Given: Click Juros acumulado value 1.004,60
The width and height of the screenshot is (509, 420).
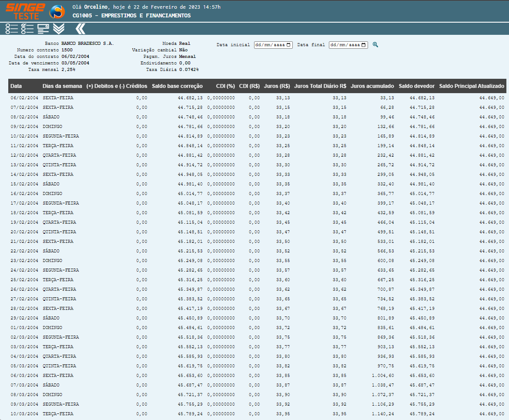Looking at the screenshot, I should click(x=383, y=376).
